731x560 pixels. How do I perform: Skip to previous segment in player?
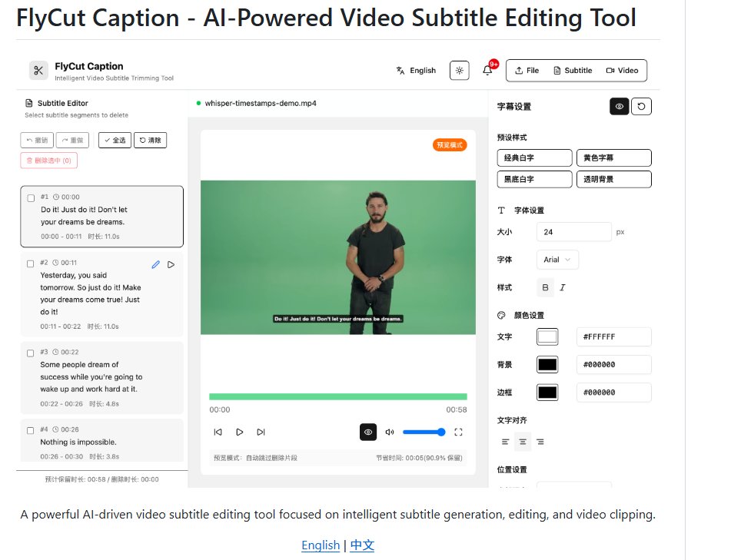(x=218, y=432)
